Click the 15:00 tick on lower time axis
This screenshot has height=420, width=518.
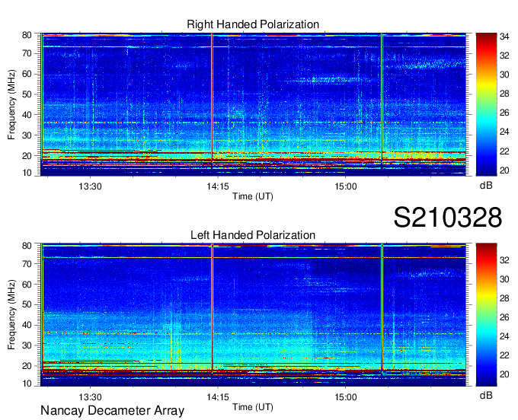point(346,397)
